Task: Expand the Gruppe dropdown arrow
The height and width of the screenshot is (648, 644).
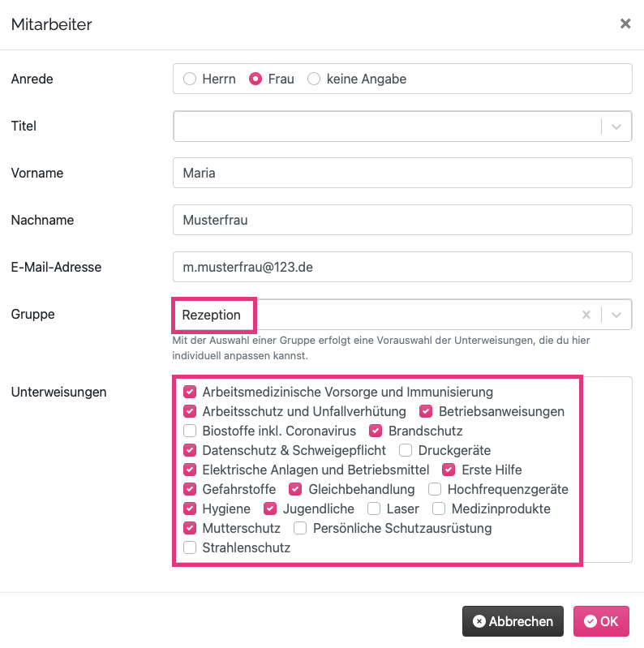Action: click(x=616, y=315)
